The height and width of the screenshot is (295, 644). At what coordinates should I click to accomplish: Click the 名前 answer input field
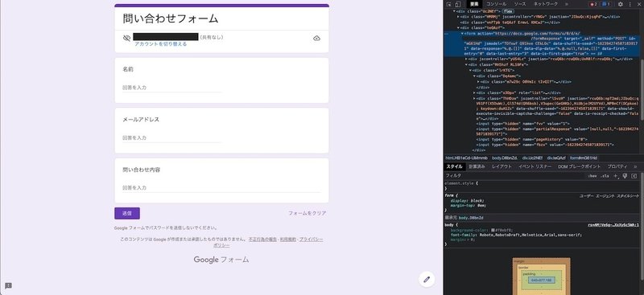(171, 88)
